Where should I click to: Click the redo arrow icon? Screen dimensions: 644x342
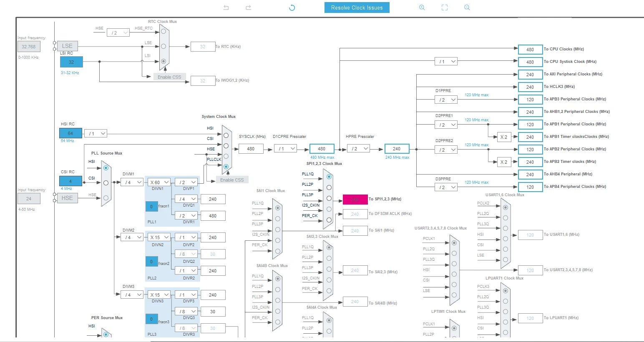pos(249,7)
